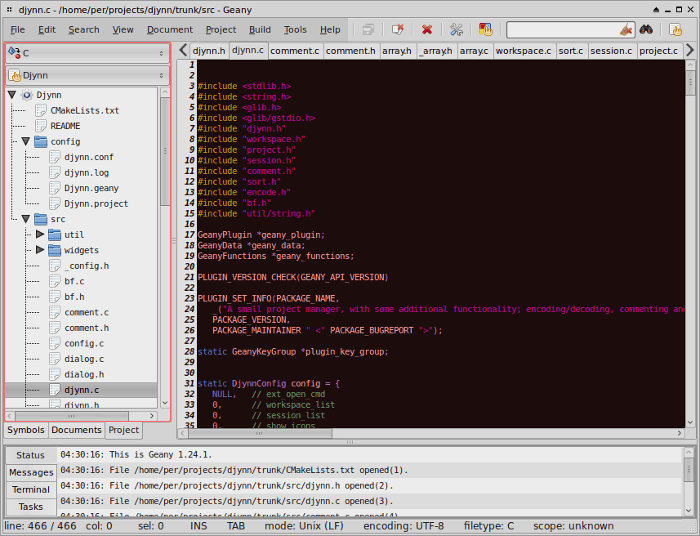The width and height of the screenshot is (700, 536).
Task: Click the editor horizontal scrollbar
Action: coord(431,433)
